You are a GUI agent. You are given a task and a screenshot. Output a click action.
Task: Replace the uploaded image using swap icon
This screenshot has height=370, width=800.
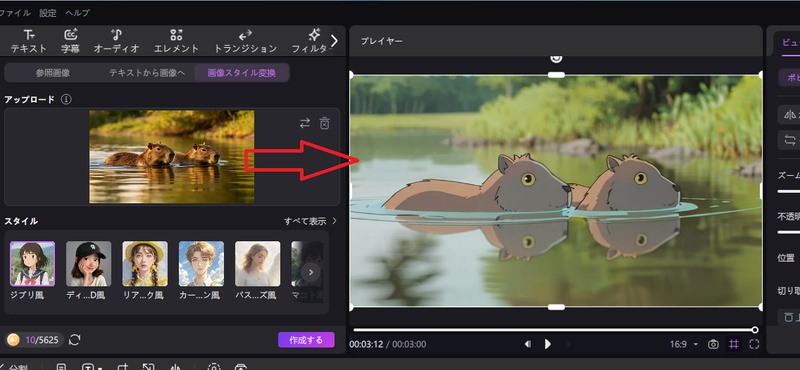tap(305, 123)
